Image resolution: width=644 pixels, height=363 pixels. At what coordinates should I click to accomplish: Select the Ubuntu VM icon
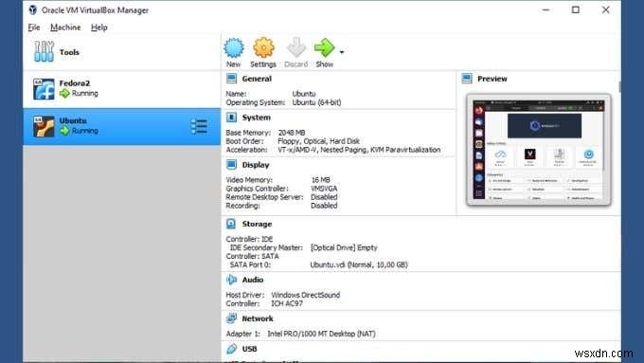(x=44, y=127)
